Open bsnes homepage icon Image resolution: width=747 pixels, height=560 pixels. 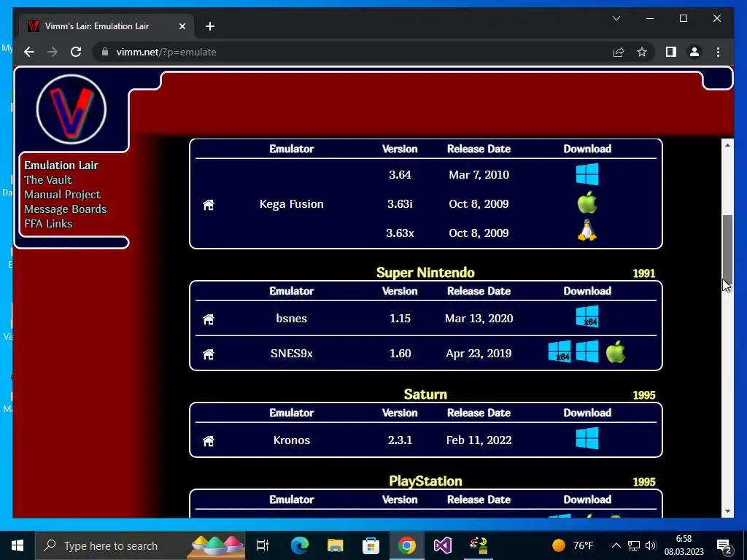[209, 319]
